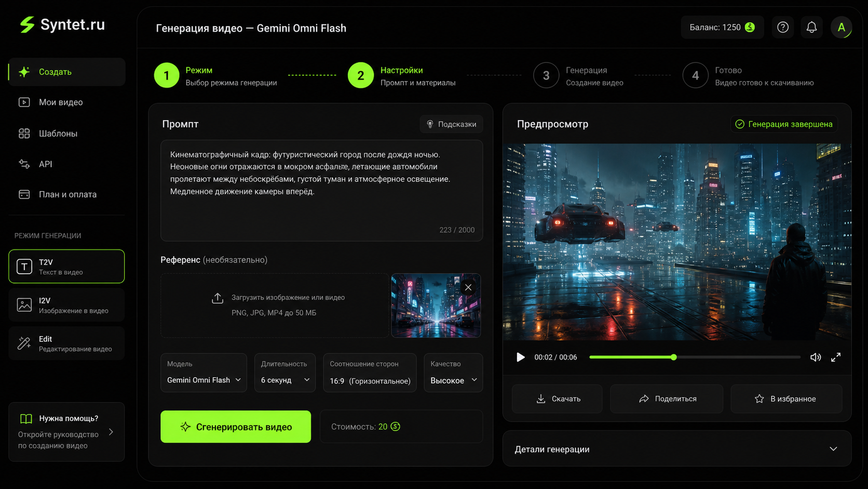The image size is (868, 489).
Task: Click the neon city reference thumbnail
Action: click(x=436, y=306)
